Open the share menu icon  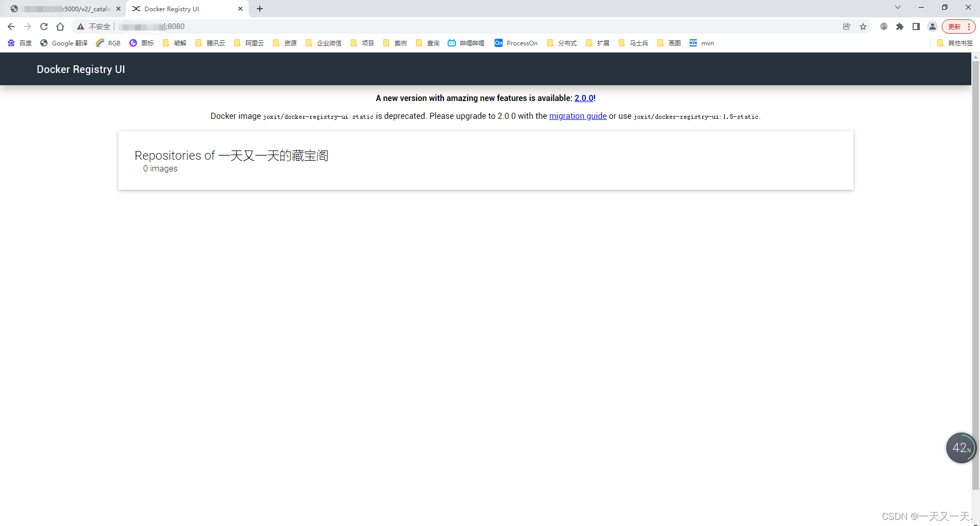[x=847, y=27]
